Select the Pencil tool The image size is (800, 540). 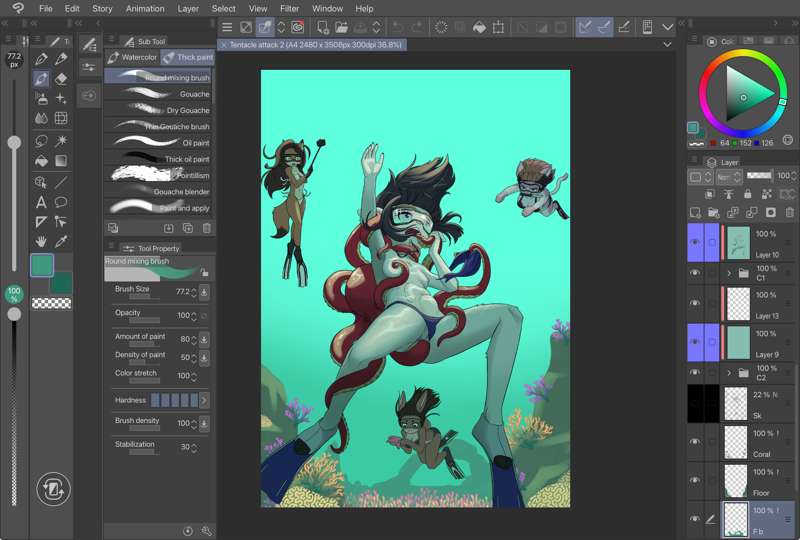point(61,59)
